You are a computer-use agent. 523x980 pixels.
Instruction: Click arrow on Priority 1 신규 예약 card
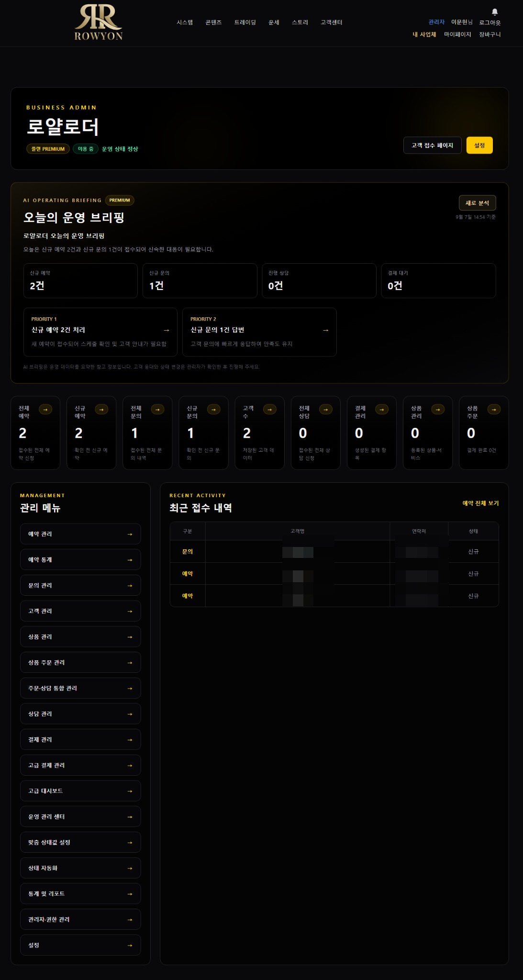click(x=167, y=330)
